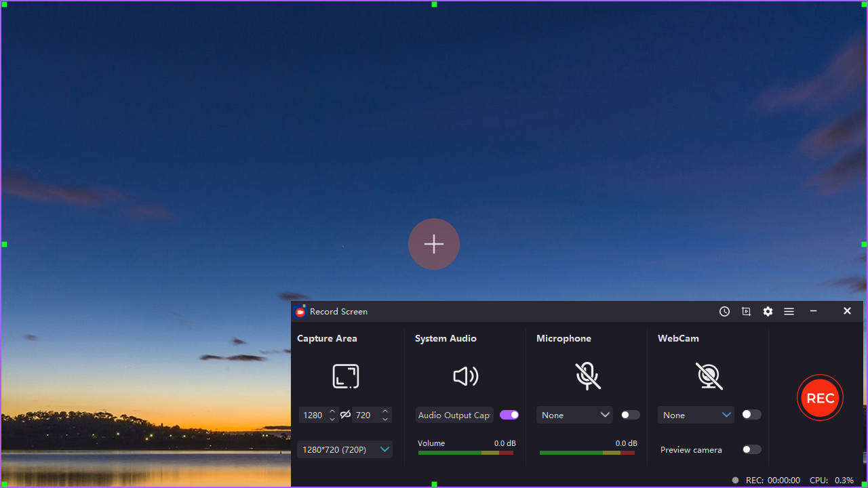Screen dimensions: 868x488
Task: Click the muted Microphone icon
Action: (587, 376)
